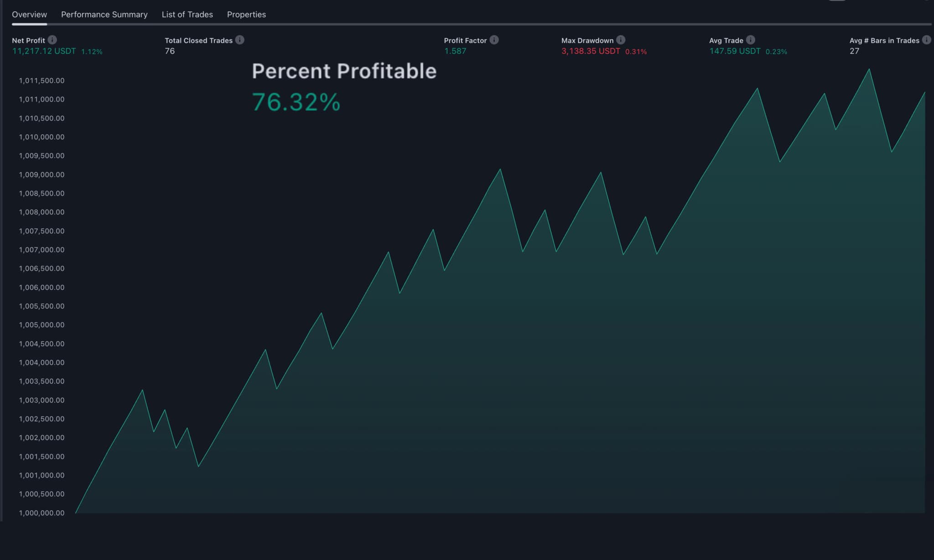The image size is (934, 560).
Task: Click the Profit Factor value 1.587
Action: click(x=455, y=51)
